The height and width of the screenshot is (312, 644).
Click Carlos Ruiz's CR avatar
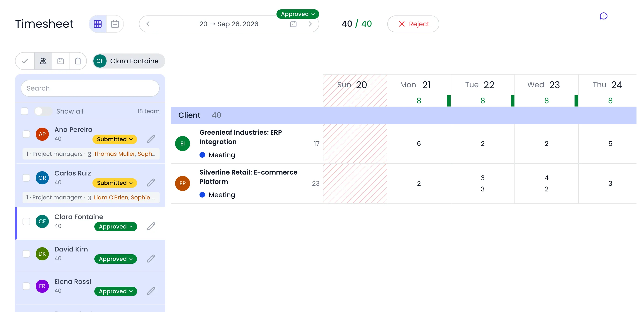pos(42,178)
